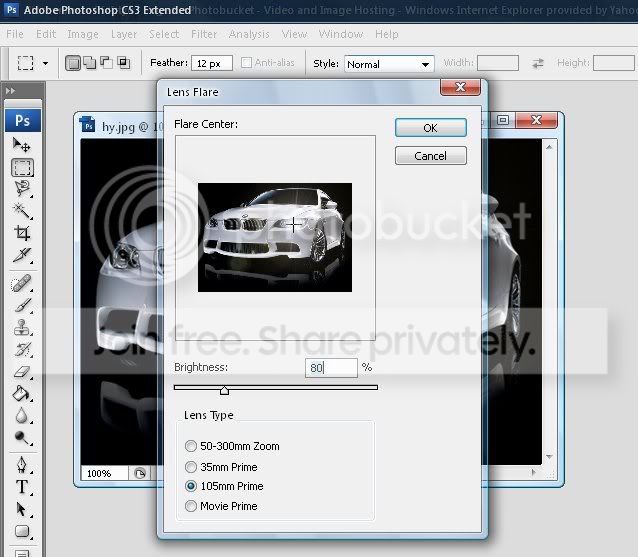Viewport: 638px width, 557px height.
Task: Select the Move tool
Action: 22,145
